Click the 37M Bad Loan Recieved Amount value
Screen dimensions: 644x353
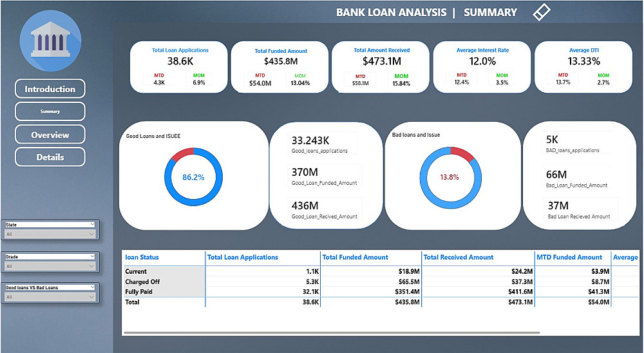pos(558,205)
